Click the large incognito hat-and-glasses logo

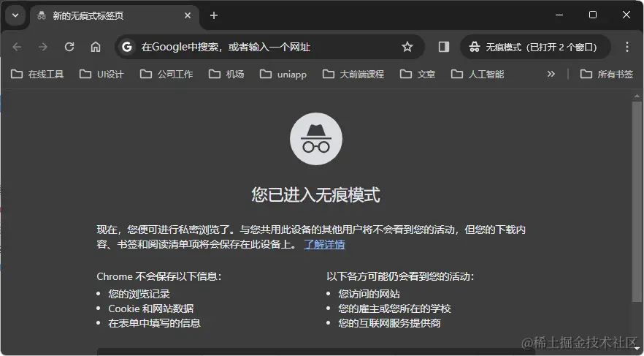pyautogui.click(x=316, y=139)
